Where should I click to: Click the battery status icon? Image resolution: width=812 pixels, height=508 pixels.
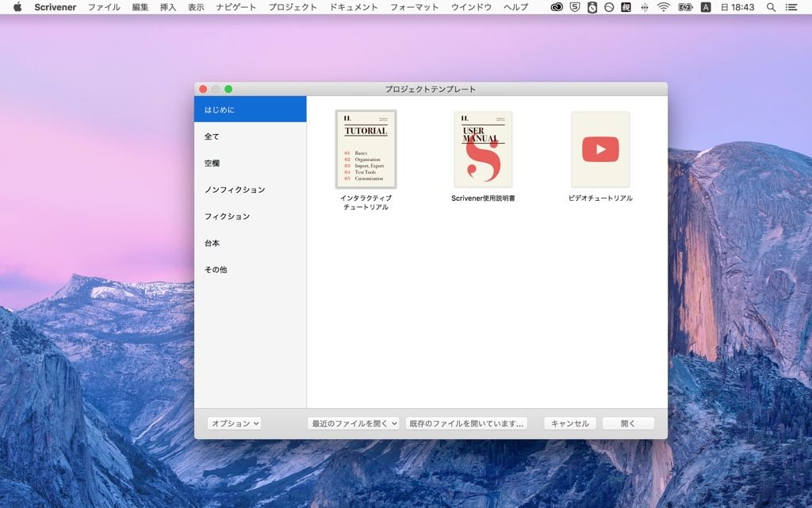[x=685, y=7]
